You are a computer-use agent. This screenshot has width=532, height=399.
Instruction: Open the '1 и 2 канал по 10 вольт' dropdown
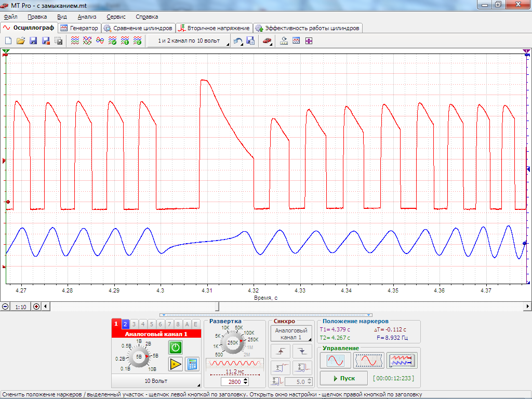[189, 41]
